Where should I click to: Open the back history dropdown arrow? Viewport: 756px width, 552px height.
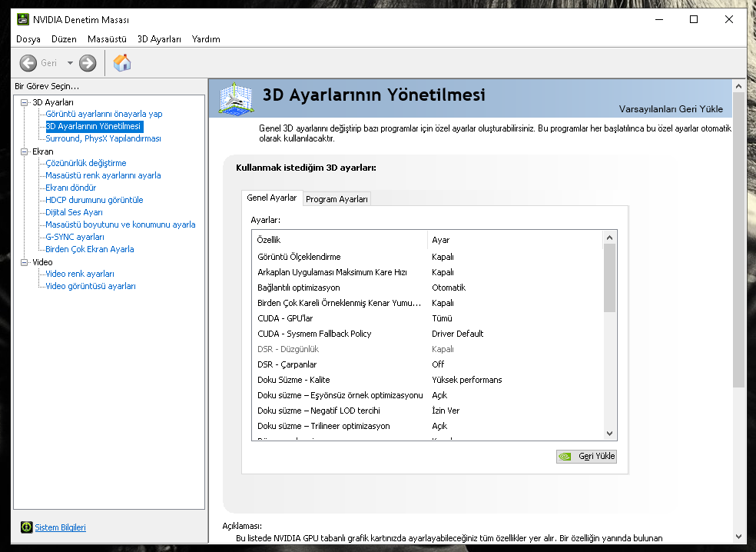[70, 63]
